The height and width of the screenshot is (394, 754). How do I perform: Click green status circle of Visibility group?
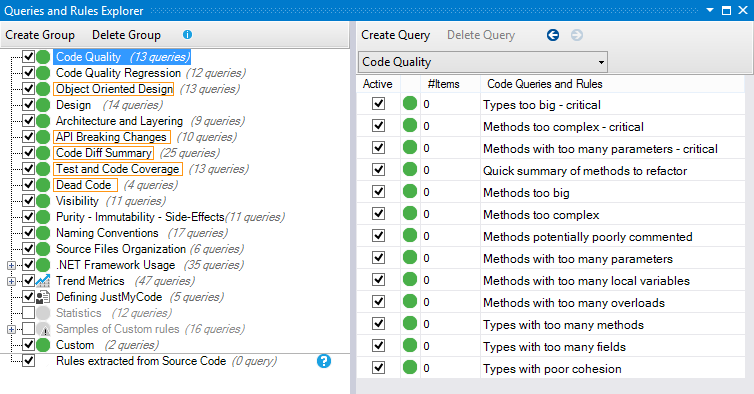point(43,201)
